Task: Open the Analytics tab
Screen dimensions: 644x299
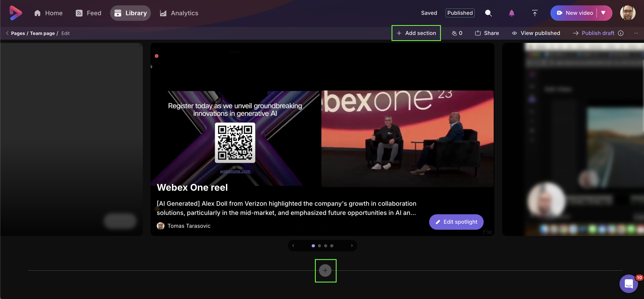Action: 179,13
